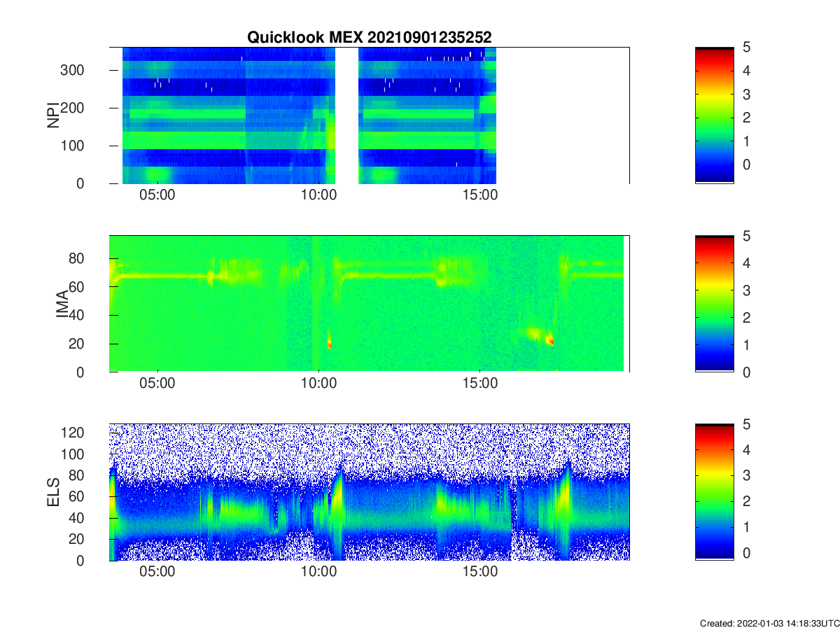Screen dimensions: 840x630
Task: Click the Created 2022-01-03 14:18:33UTC timestamp
Action: (769, 623)
